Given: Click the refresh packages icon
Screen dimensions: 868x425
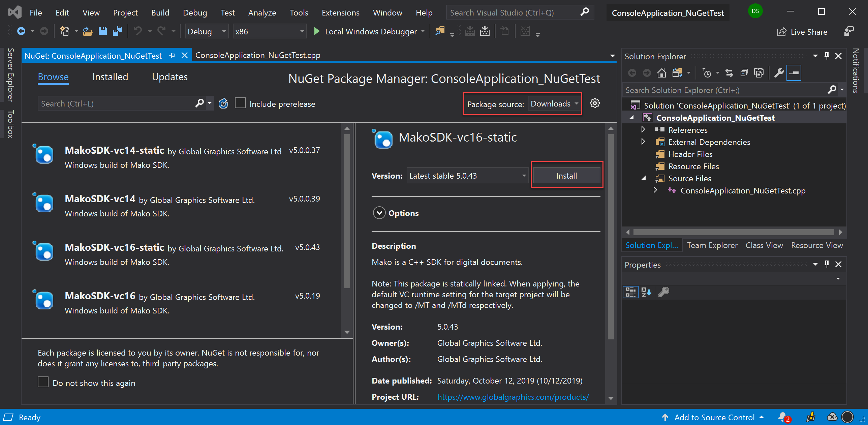Looking at the screenshot, I should tap(223, 103).
